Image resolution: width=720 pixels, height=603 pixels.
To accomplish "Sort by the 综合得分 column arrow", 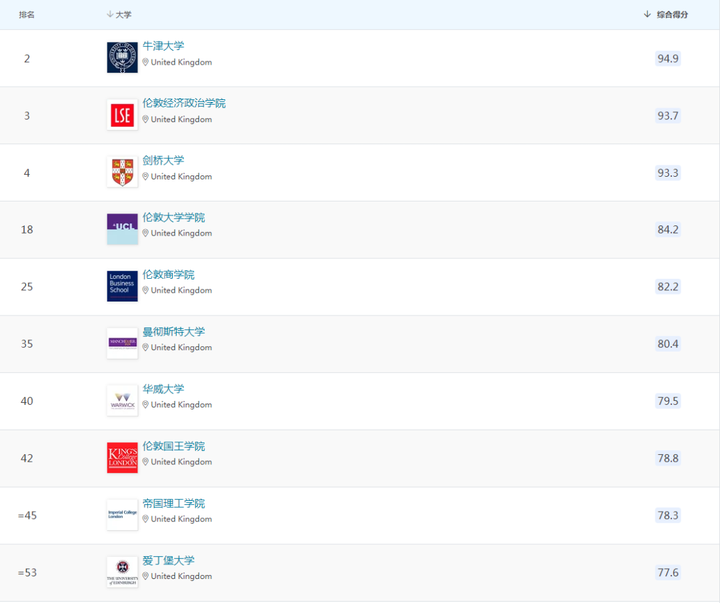I will coord(647,14).
